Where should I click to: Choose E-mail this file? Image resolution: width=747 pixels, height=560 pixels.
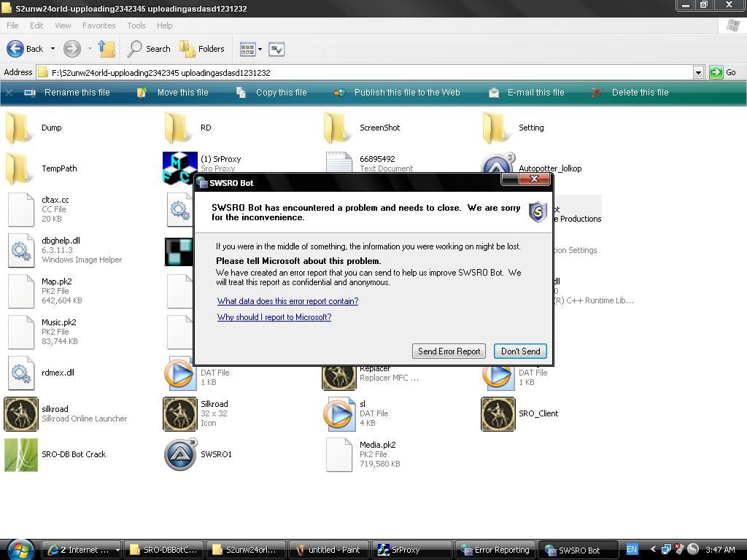(x=527, y=93)
